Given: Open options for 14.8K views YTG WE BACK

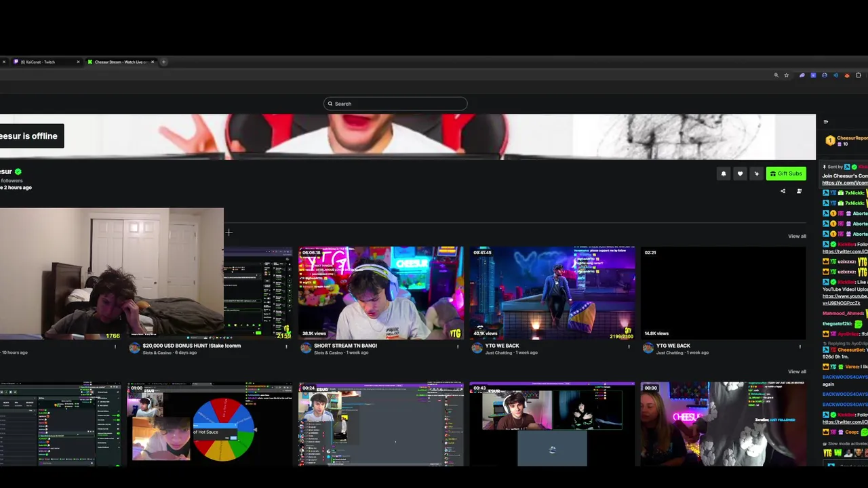Looking at the screenshot, I should point(800,346).
